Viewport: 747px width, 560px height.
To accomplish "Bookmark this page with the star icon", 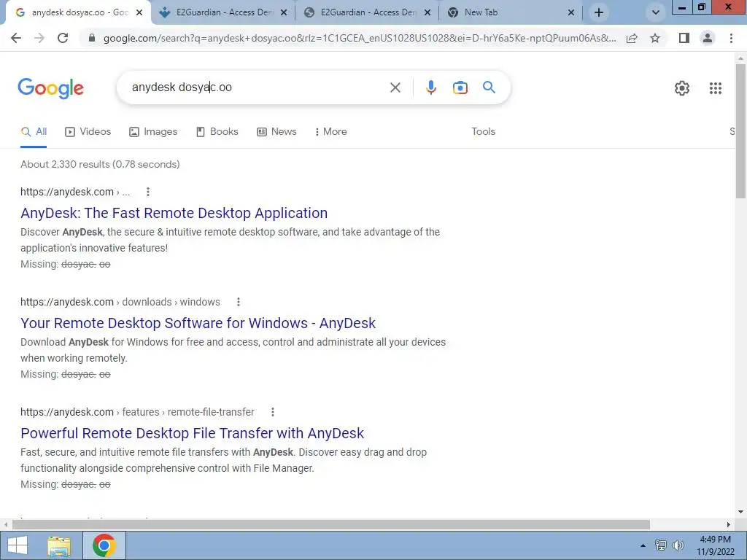I will pos(655,38).
